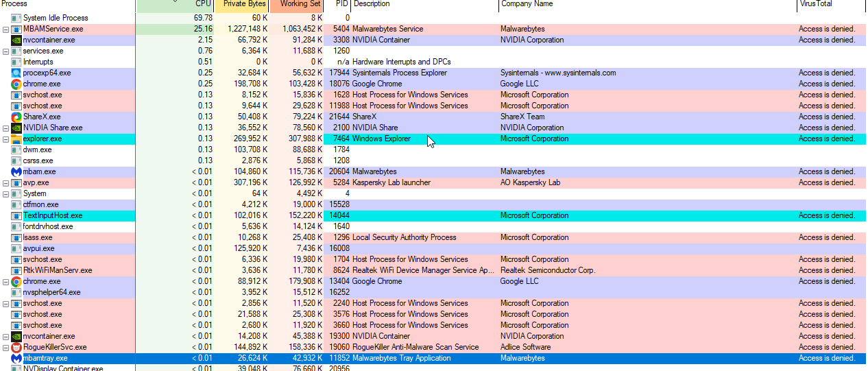Click the avp.exe Kaspersky launcher icon
Screen dimensions: 868x371
(16, 182)
